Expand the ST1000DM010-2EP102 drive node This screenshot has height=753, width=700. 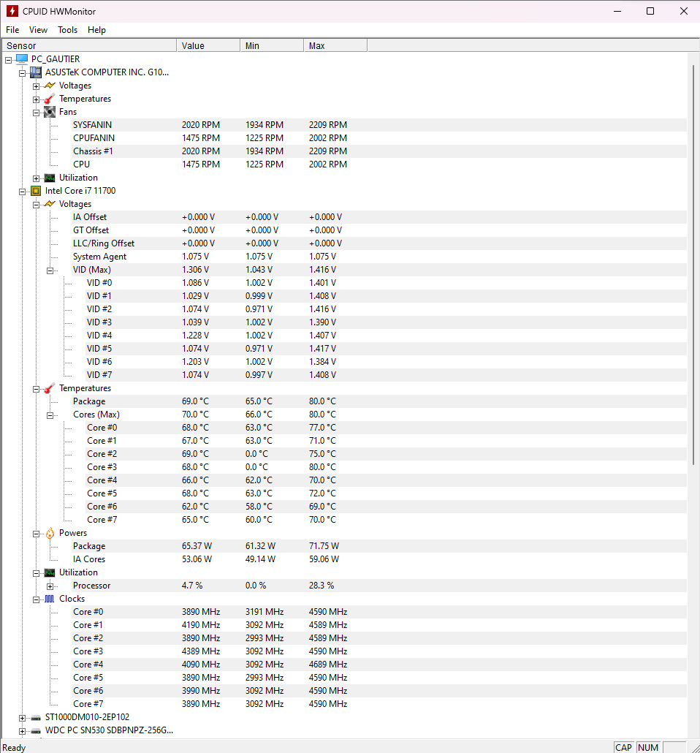tap(22, 718)
